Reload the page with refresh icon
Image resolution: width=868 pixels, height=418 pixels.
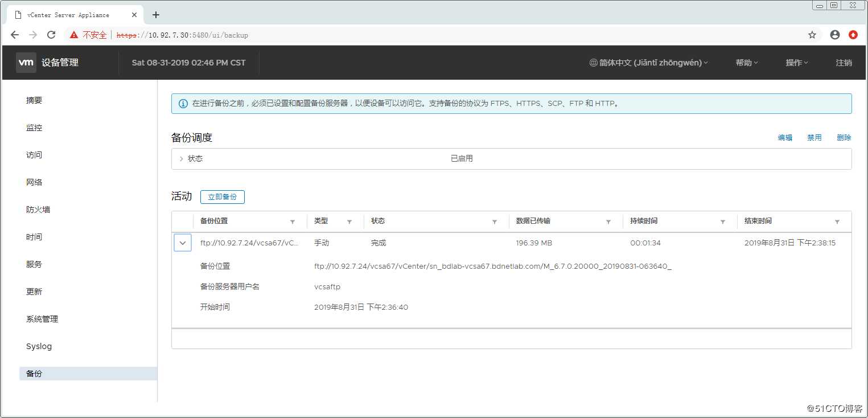pos(51,35)
